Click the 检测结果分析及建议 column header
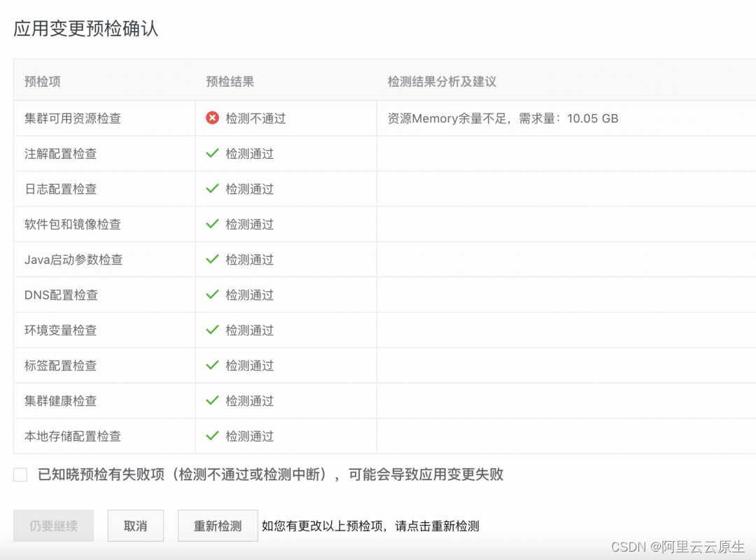The height and width of the screenshot is (560, 756). tap(442, 81)
